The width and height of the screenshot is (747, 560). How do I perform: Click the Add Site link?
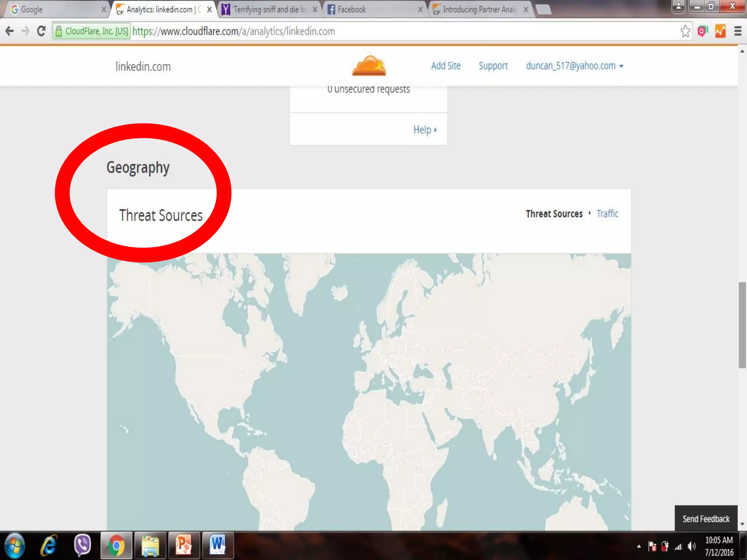coord(445,66)
